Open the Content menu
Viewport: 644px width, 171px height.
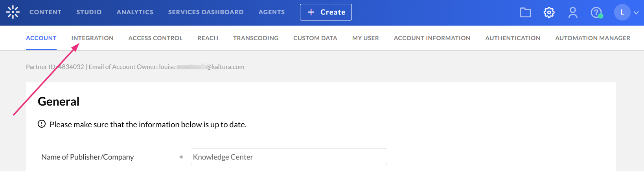(x=45, y=12)
